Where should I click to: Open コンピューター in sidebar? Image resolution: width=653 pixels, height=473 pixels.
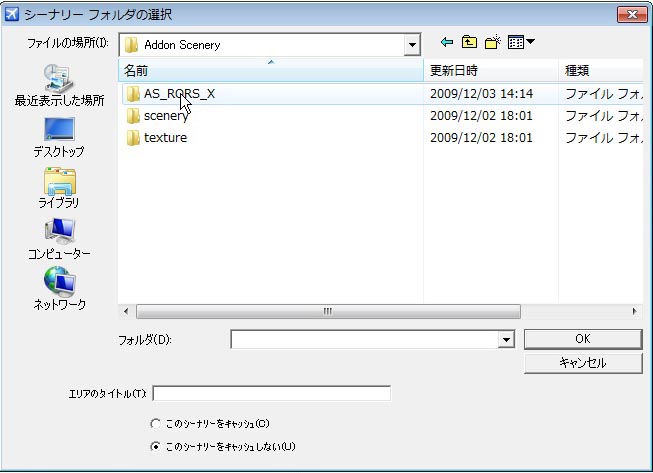click(x=59, y=239)
